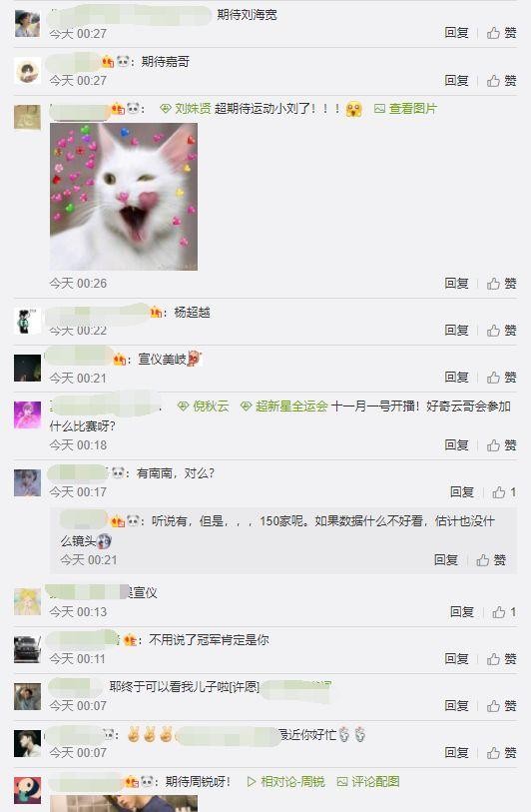Thumbs-up the 有南南，对么 comment
This screenshot has width=531, height=812.
[x=504, y=492]
